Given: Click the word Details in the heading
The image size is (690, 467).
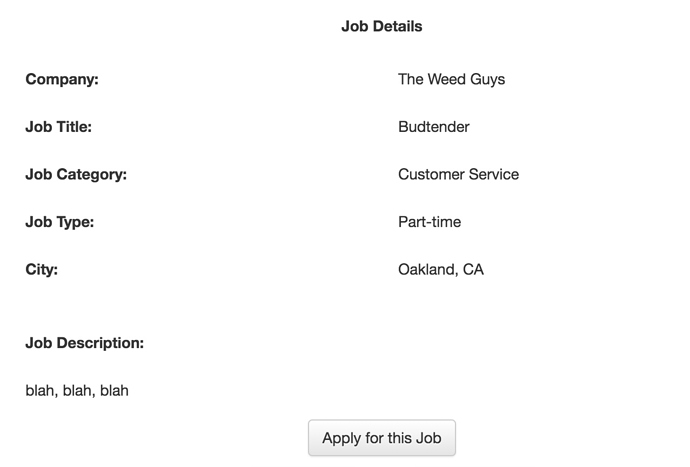Looking at the screenshot, I should (x=397, y=27).
